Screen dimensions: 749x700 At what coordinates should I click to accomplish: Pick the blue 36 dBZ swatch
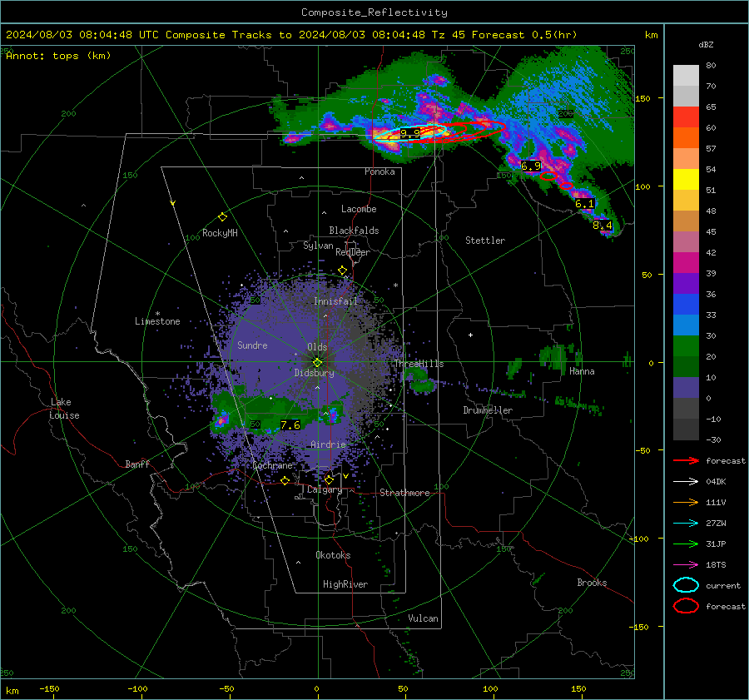coord(686,304)
